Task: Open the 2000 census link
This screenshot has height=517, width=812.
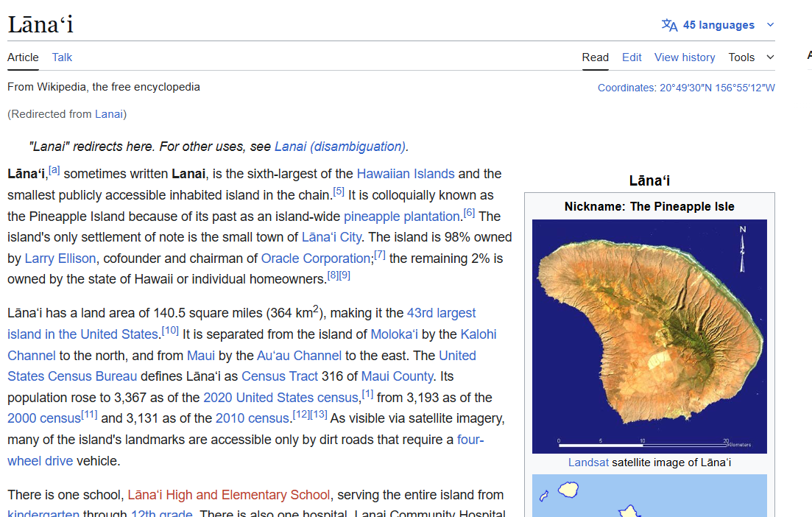Action: [44, 418]
